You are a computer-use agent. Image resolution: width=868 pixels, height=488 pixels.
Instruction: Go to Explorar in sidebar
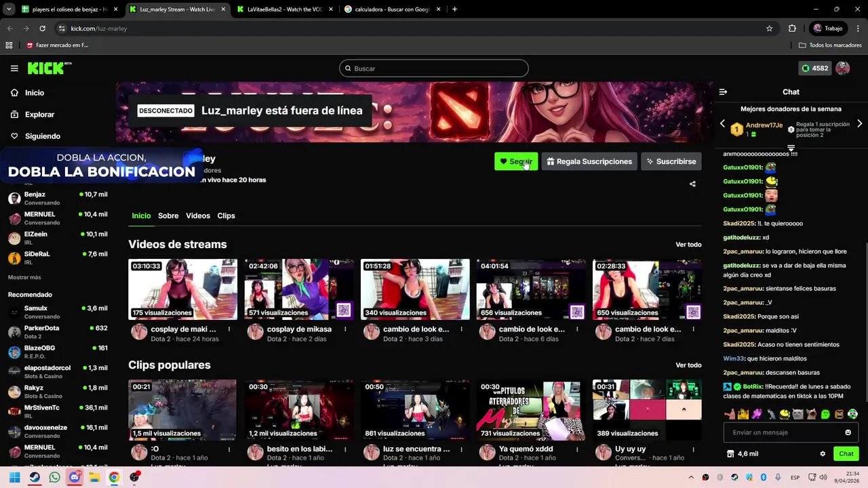click(39, 115)
